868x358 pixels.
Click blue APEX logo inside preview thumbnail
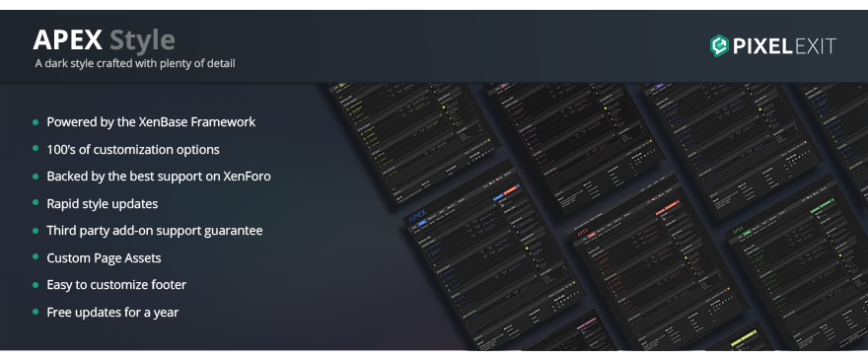tap(417, 217)
